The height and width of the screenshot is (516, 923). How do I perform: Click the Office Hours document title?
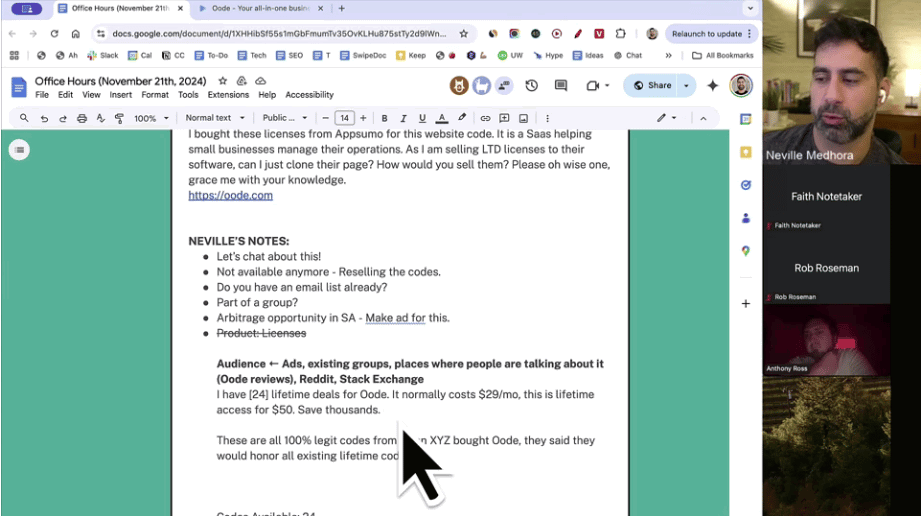pos(120,81)
